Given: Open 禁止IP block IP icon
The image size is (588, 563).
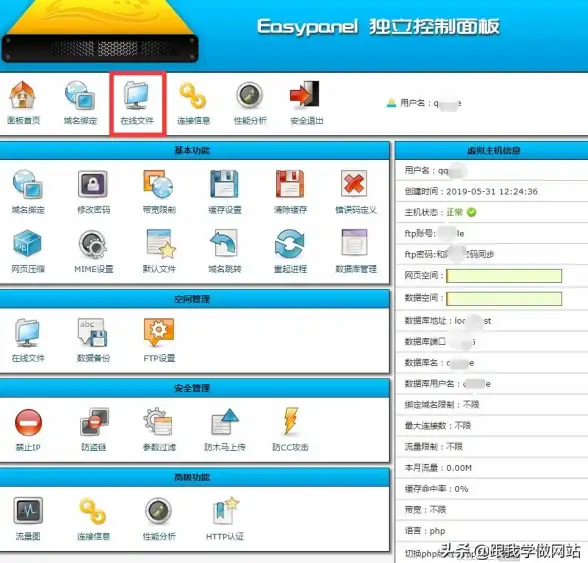Looking at the screenshot, I should [x=28, y=422].
